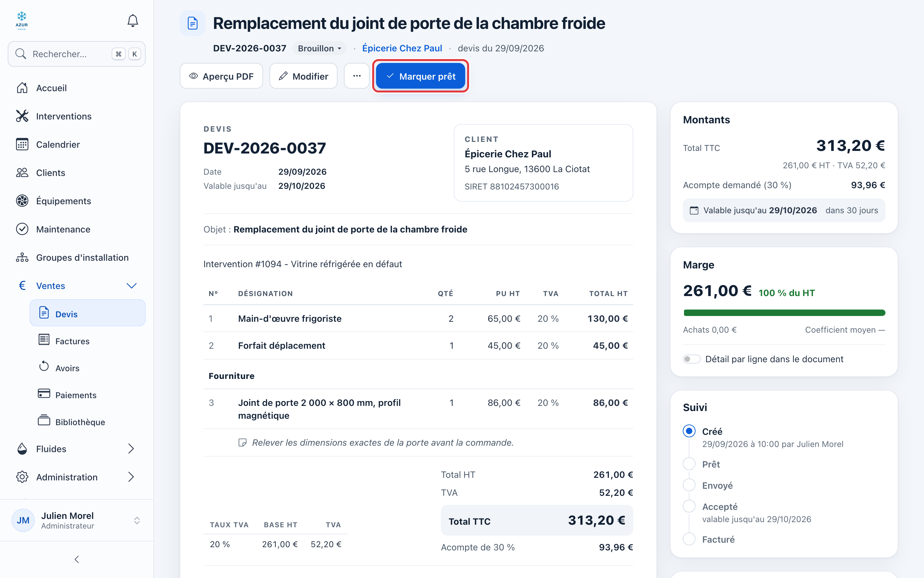
Task: Click the euro icon next to Ventes
Action: coord(22,285)
